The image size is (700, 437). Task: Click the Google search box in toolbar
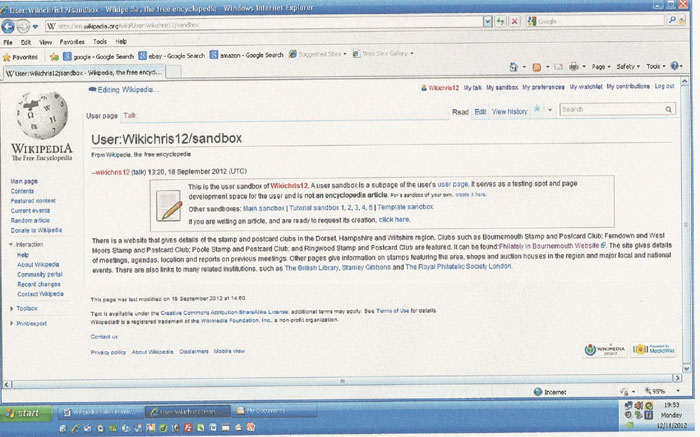pos(600,21)
